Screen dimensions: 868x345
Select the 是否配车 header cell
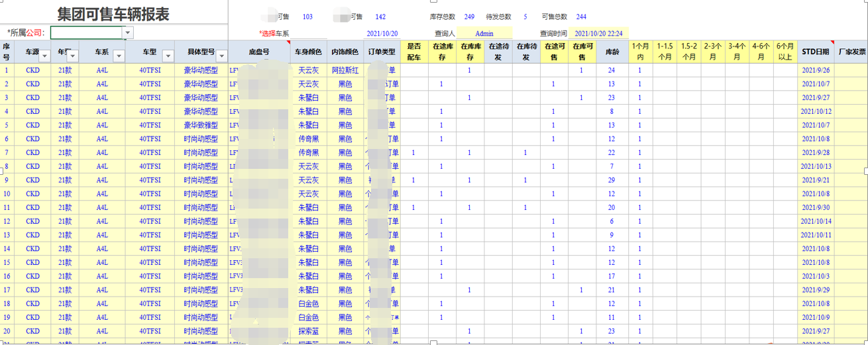(x=413, y=52)
